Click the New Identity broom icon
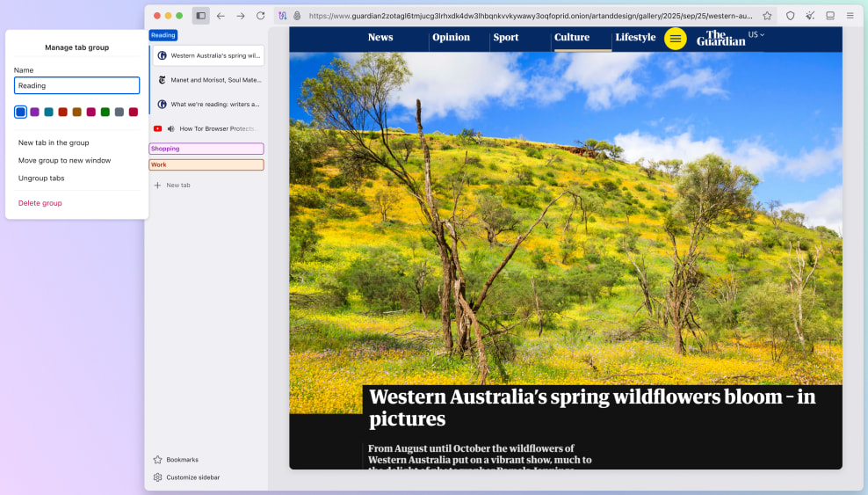The height and width of the screenshot is (495, 868). (x=810, y=16)
